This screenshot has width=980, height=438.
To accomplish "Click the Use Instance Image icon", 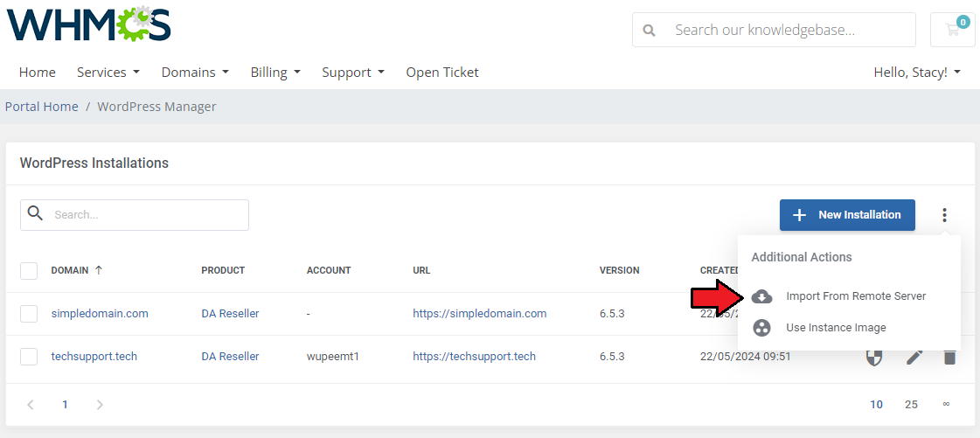I will tap(761, 327).
